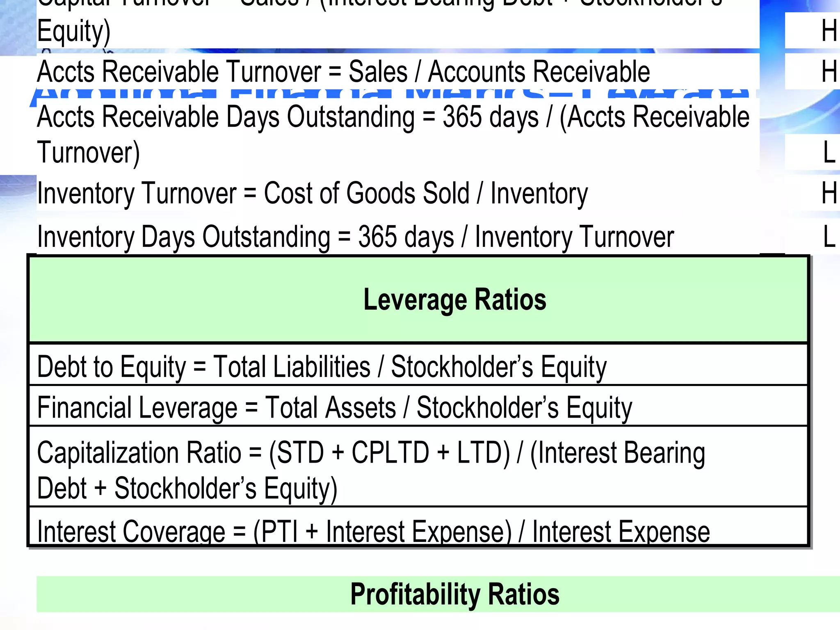Click the STD + CPLTD + LTD expression
Image resolution: width=840 pixels, height=630 pixels.
point(389,453)
